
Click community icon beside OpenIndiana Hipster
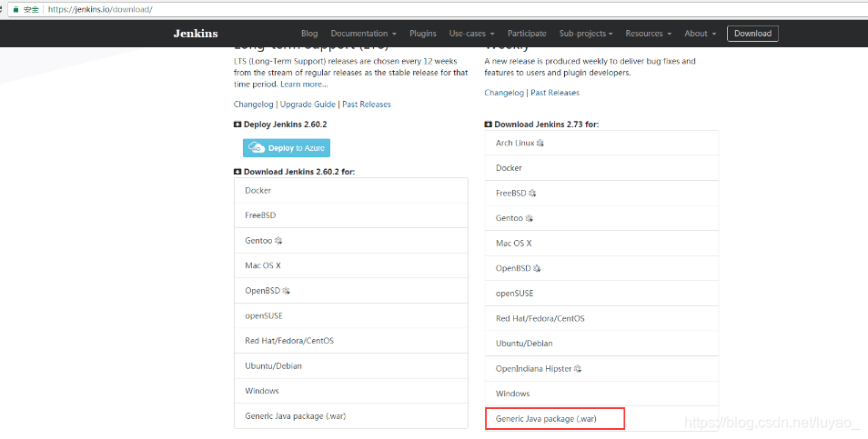click(x=578, y=368)
